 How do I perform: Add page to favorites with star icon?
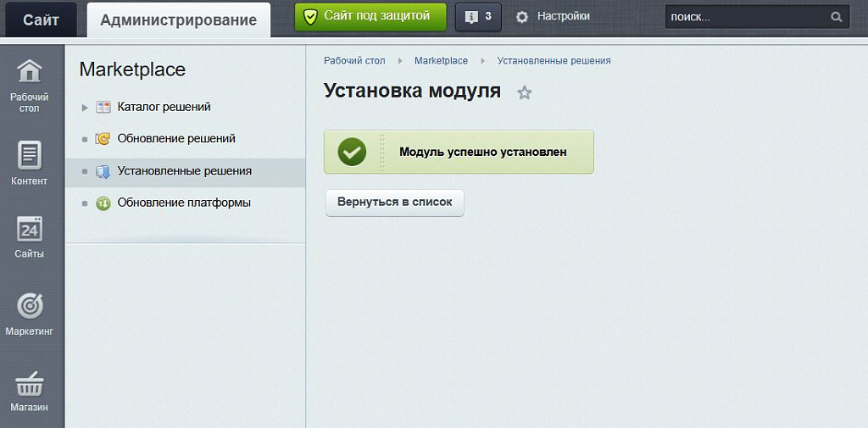525,93
